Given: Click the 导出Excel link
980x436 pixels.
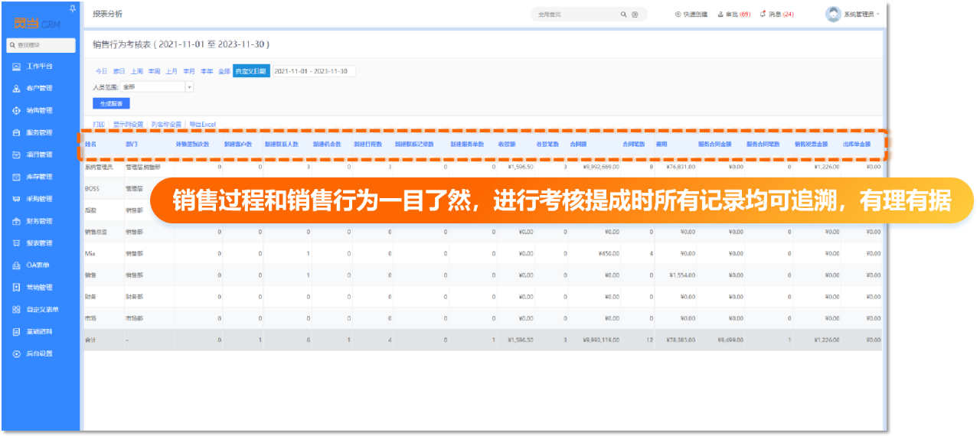Looking at the screenshot, I should [x=203, y=124].
